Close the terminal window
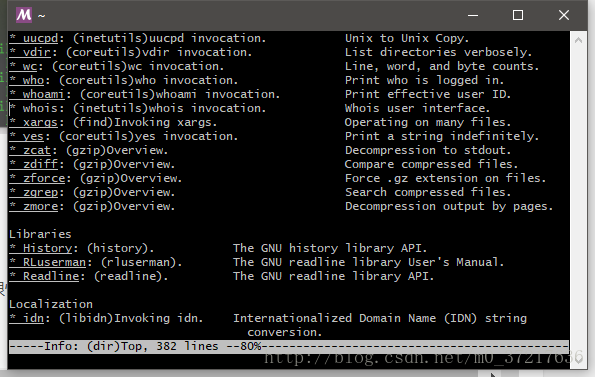 pyautogui.click(x=564, y=15)
